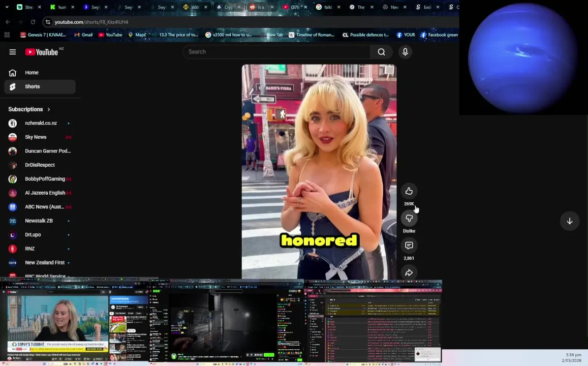The image size is (588, 366).
Task: Open Duncan Garner Podcast subscription
Action: click(x=40, y=151)
